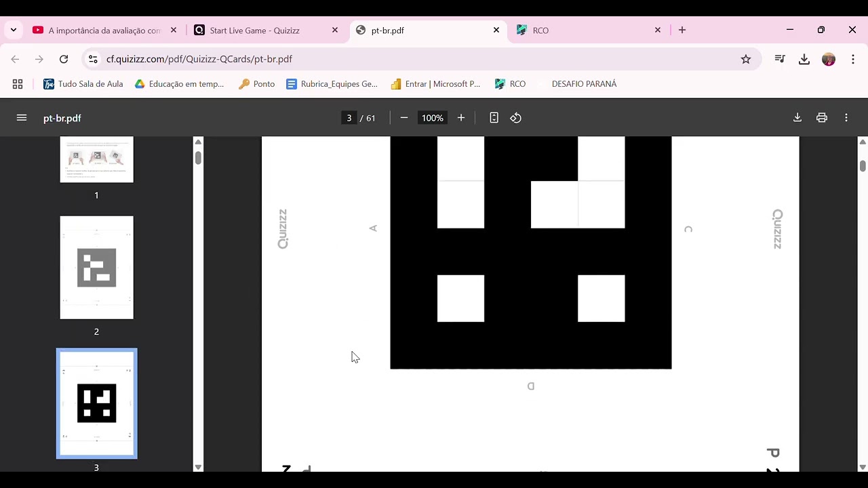868x488 pixels.
Task: Click fit to page button
Action: [x=494, y=118]
